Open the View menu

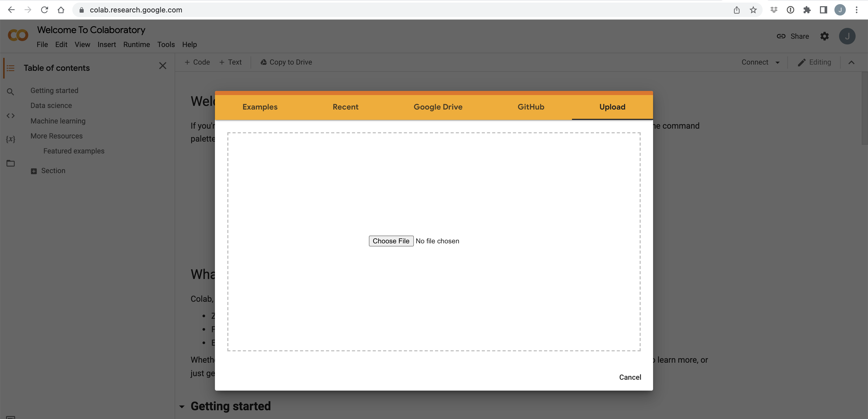pyautogui.click(x=82, y=44)
